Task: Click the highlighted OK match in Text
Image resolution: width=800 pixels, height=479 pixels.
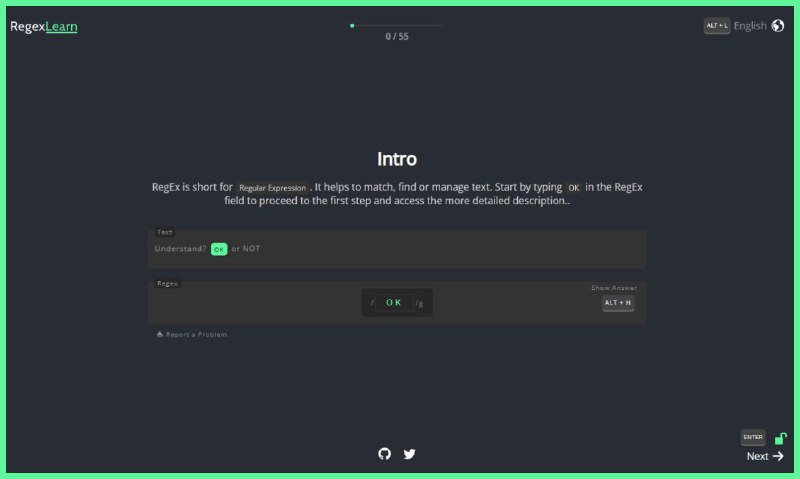Action: pyautogui.click(x=219, y=249)
